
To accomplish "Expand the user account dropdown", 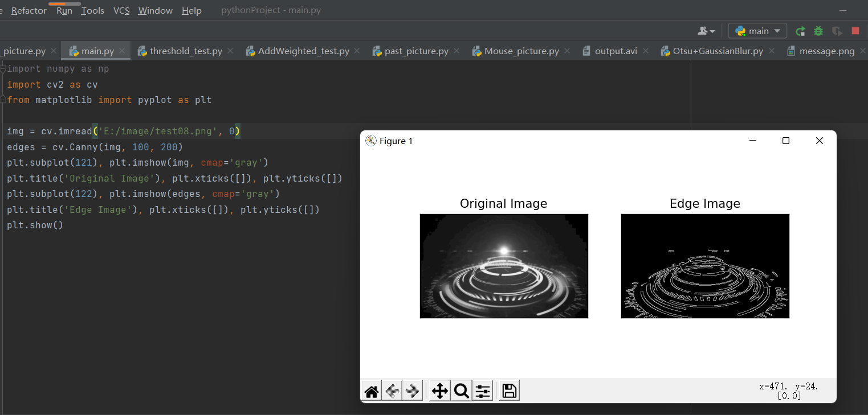I will pyautogui.click(x=706, y=31).
